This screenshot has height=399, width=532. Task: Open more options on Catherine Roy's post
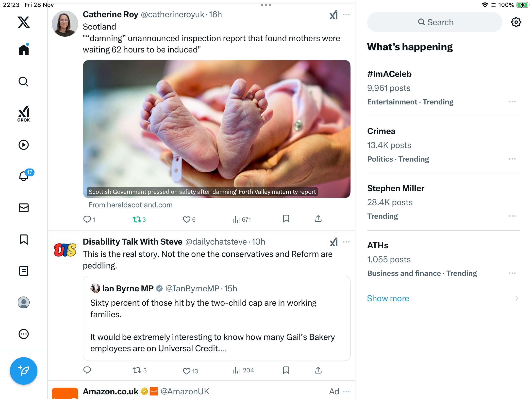[x=346, y=15]
